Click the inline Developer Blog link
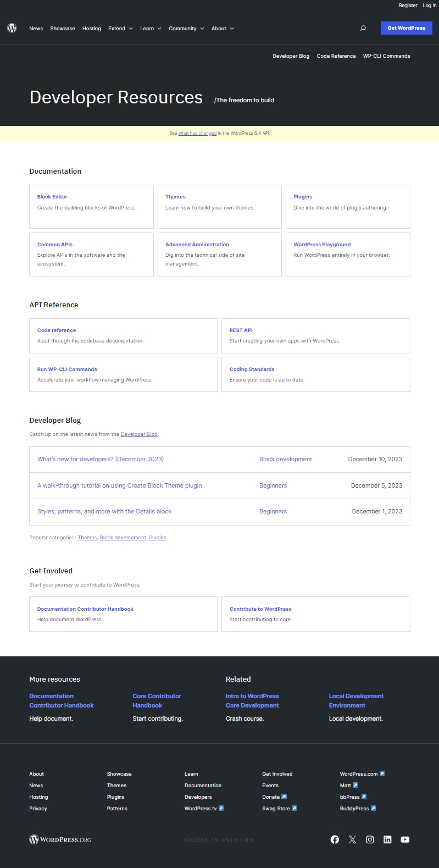Image resolution: width=439 pixels, height=868 pixels. tap(139, 434)
